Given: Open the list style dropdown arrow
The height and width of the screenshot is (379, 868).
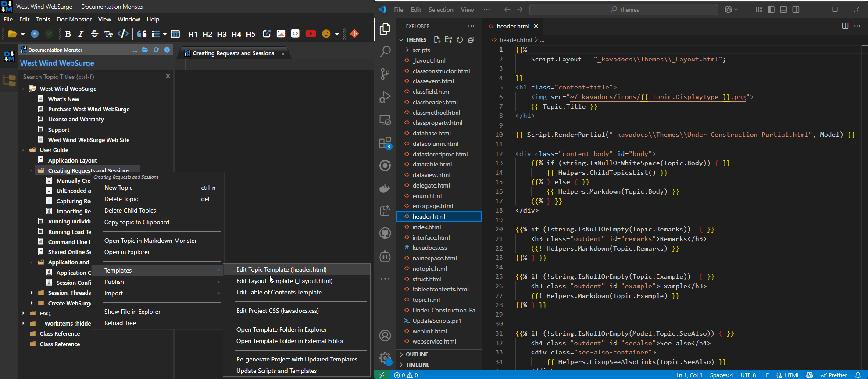Looking at the screenshot, I should click(x=165, y=34).
